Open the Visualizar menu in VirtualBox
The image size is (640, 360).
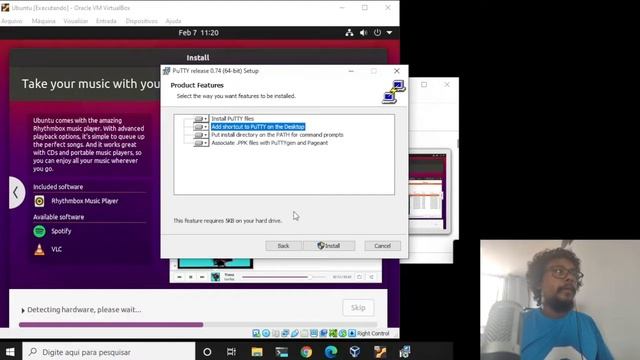76,21
